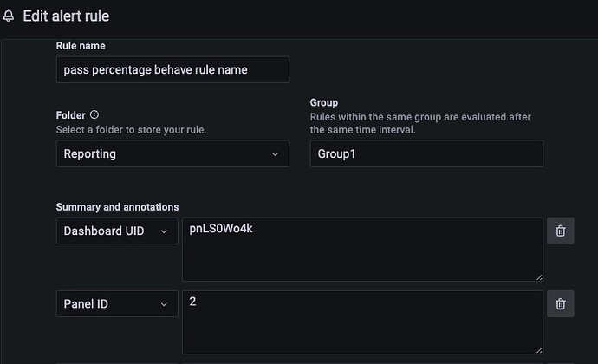Click the Group1 group input field
Image resolution: width=598 pixels, height=364 pixels.
click(x=426, y=153)
